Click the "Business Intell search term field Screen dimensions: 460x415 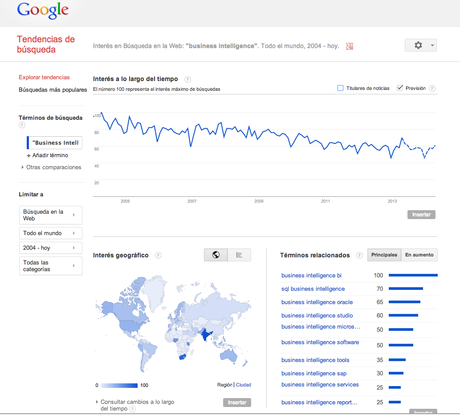(x=54, y=143)
